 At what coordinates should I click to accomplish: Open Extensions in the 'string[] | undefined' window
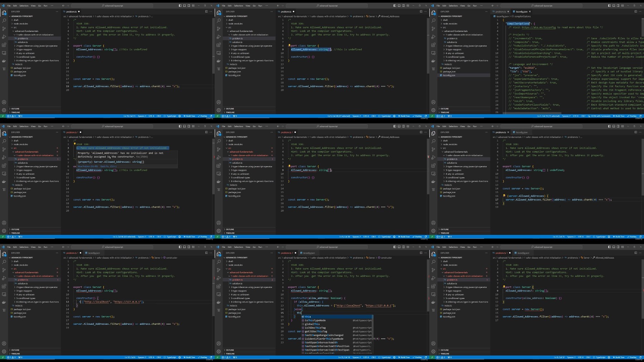tap(433, 166)
